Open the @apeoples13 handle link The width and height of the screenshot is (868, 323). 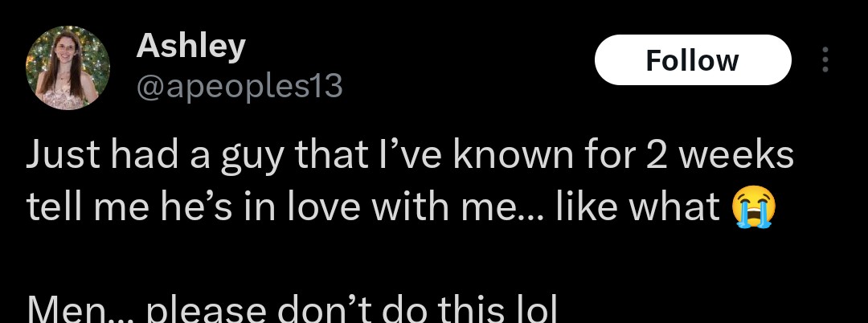(240, 85)
